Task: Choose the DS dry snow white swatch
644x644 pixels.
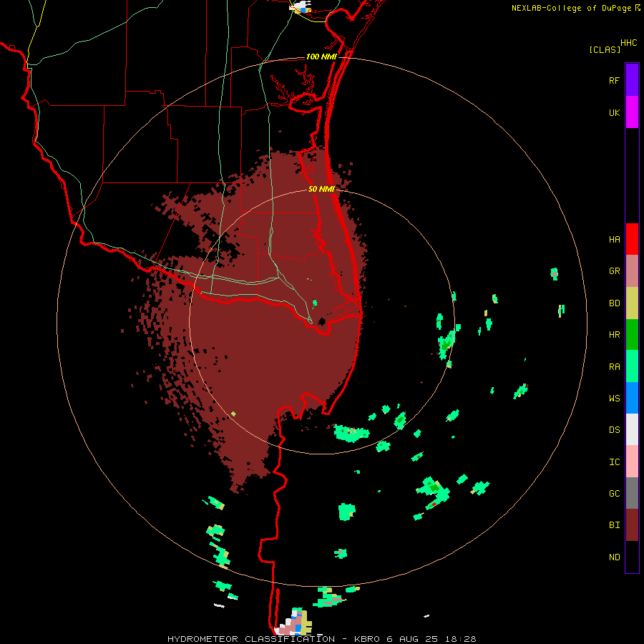Action: (632, 429)
